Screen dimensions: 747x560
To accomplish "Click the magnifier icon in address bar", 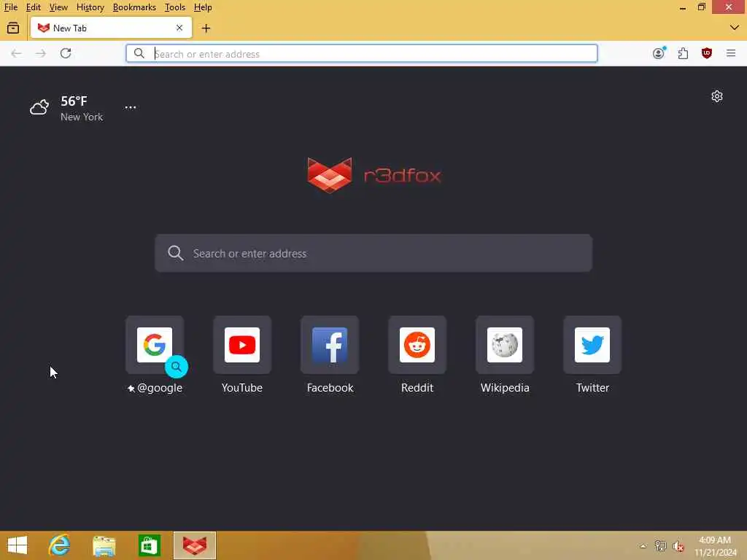I will [x=139, y=53].
